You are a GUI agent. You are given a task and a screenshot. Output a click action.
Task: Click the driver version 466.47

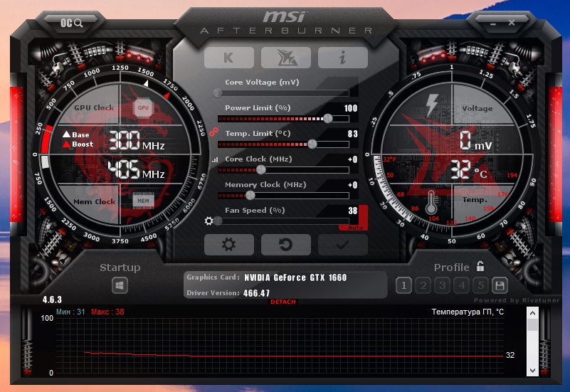tap(257, 293)
